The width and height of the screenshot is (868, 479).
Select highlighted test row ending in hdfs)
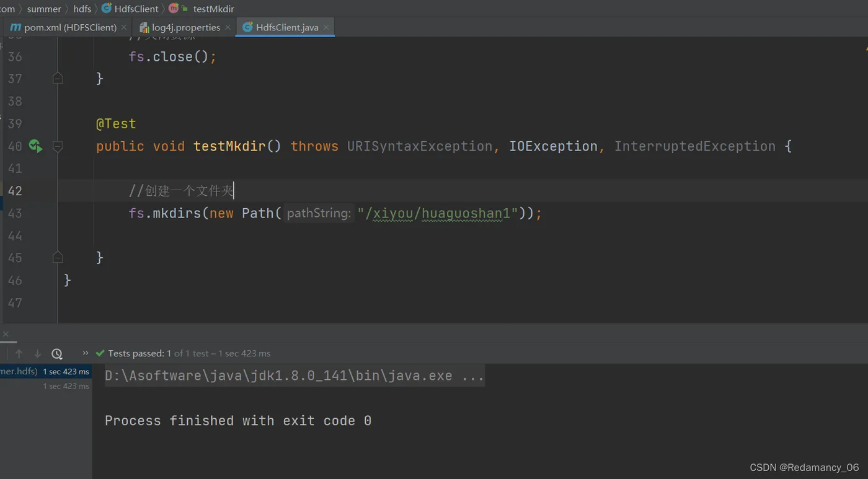[46, 372]
